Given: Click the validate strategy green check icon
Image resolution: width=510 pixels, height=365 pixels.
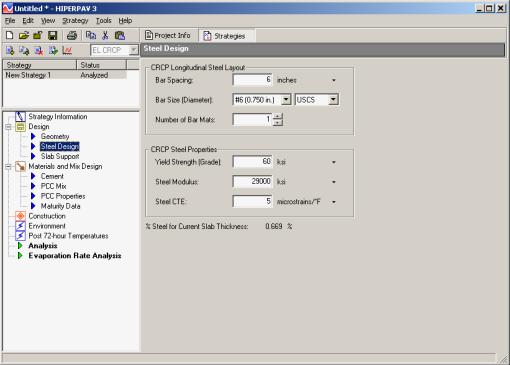Looking at the screenshot, I should (53, 51).
